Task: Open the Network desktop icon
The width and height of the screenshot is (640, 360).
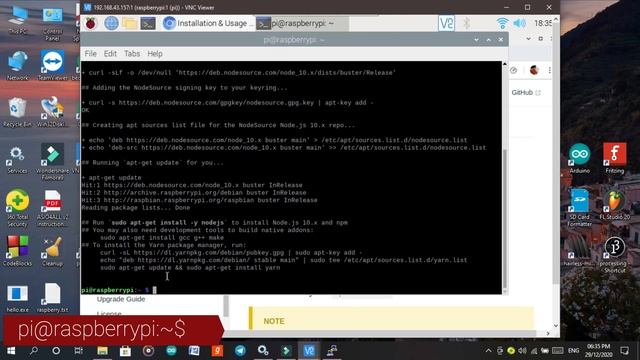Action: (18, 66)
